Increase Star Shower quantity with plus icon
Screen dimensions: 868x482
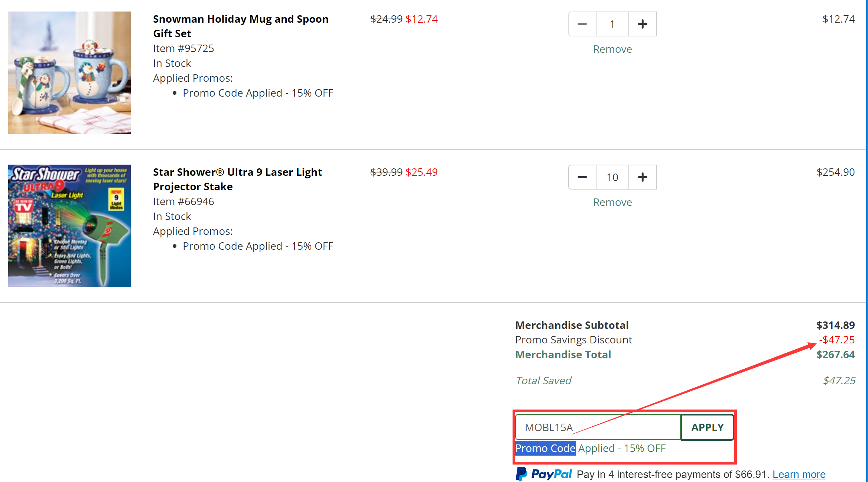pos(643,177)
